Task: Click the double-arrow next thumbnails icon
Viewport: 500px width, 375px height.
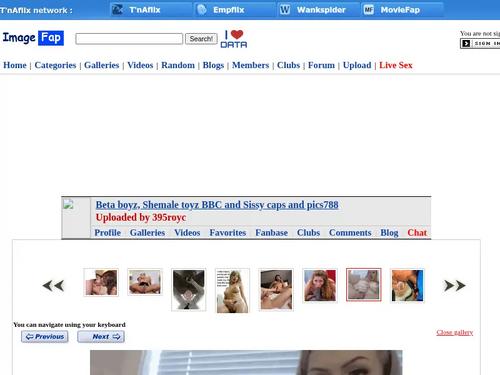Action: coord(455,286)
